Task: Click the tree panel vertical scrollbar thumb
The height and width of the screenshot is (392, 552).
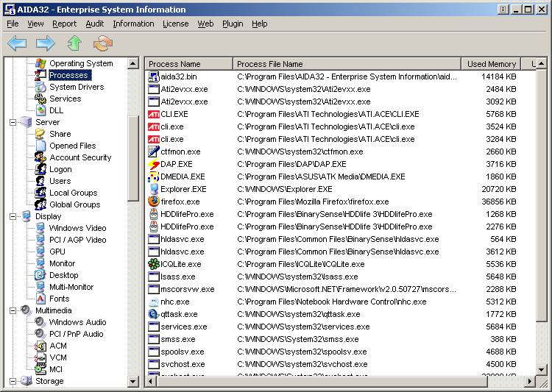Action: (133, 158)
